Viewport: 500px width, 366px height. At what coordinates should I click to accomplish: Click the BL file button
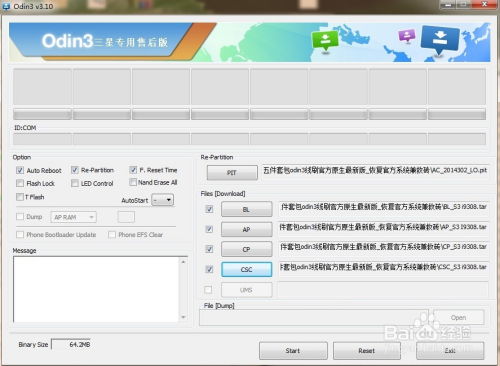coord(247,209)
